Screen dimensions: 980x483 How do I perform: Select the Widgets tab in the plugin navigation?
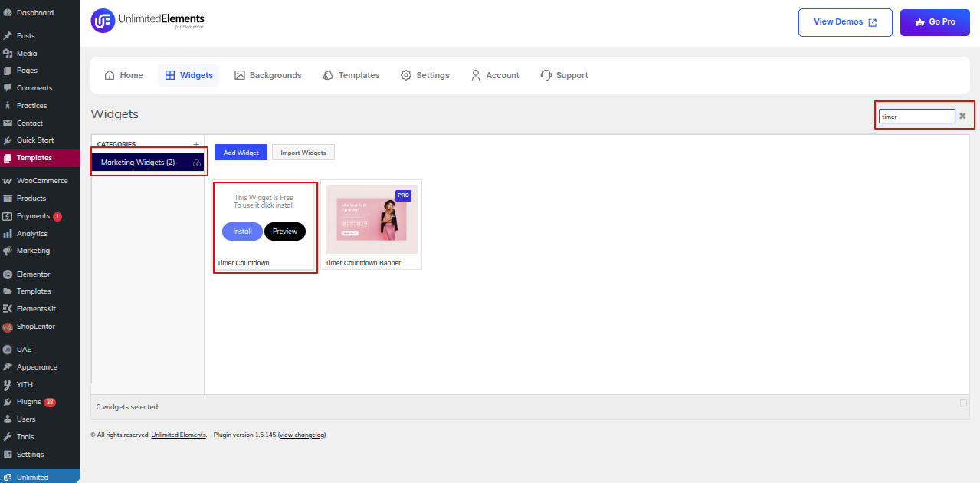click(188, 75)
